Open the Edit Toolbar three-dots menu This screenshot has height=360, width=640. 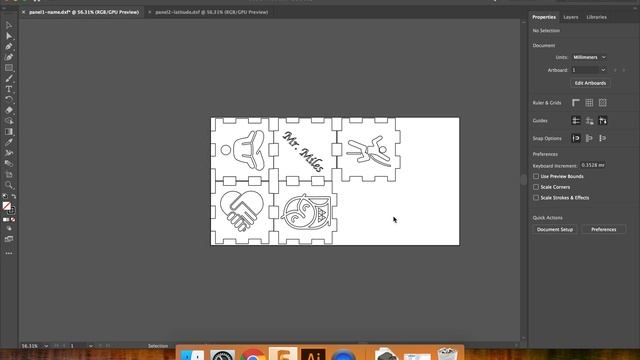9,253
